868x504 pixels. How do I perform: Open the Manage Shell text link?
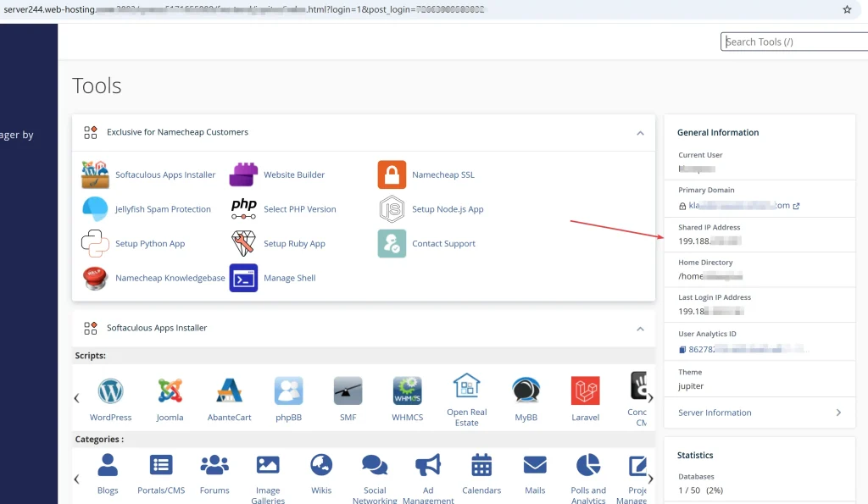tap(290, 279)
